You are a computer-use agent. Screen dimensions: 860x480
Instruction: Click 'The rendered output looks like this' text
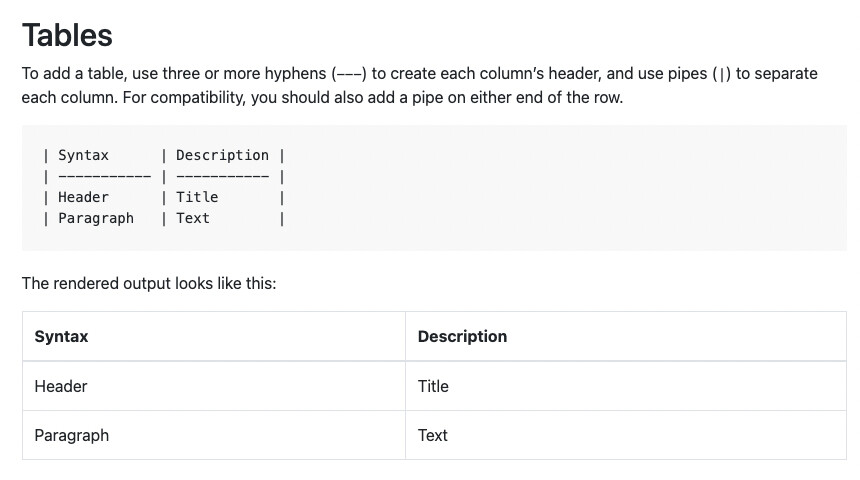click(149, 284)
